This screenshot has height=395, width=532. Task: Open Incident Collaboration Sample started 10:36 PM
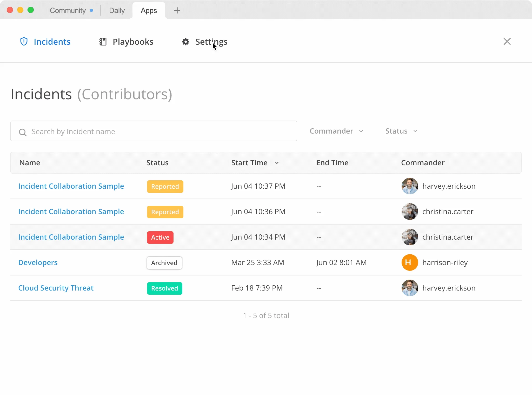pos(71,212)
